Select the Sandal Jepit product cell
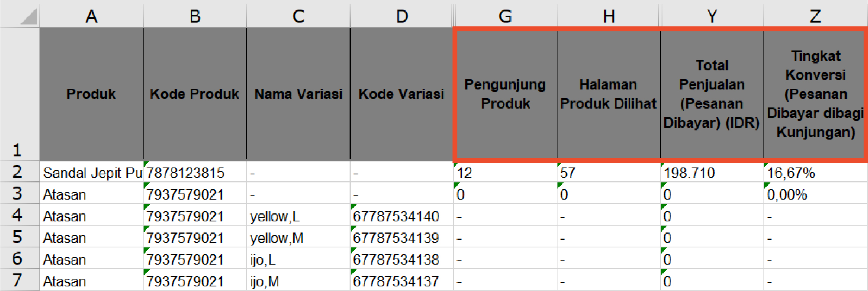Image resolution: width=868 pixels, height=291 pixels. (91, 173)
